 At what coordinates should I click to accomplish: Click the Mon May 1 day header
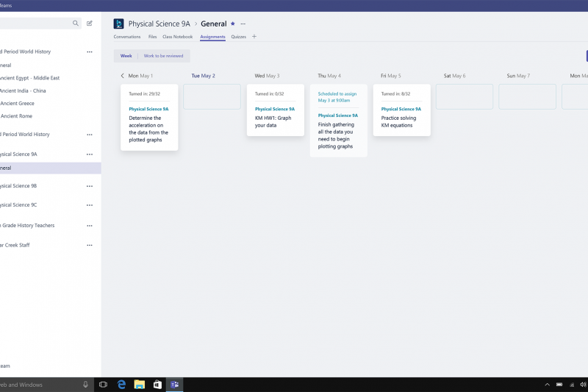pyautogui.click(x=140, y=76)
